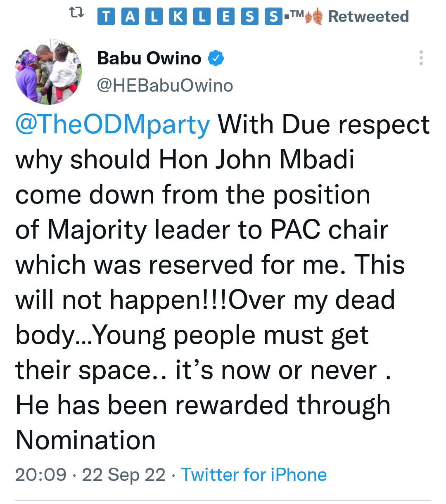Open the Babu Owino display name

click(149, 58)
